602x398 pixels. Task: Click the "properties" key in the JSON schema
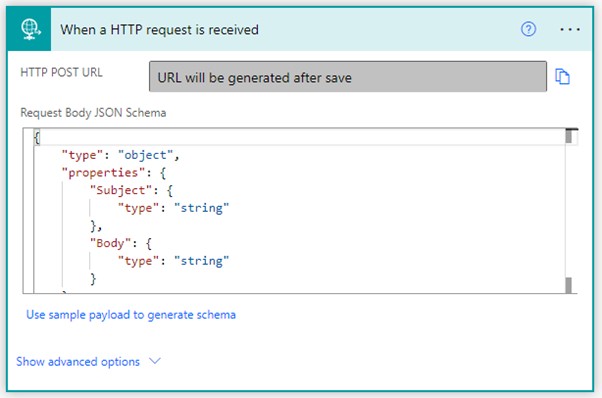coord(103,173)
